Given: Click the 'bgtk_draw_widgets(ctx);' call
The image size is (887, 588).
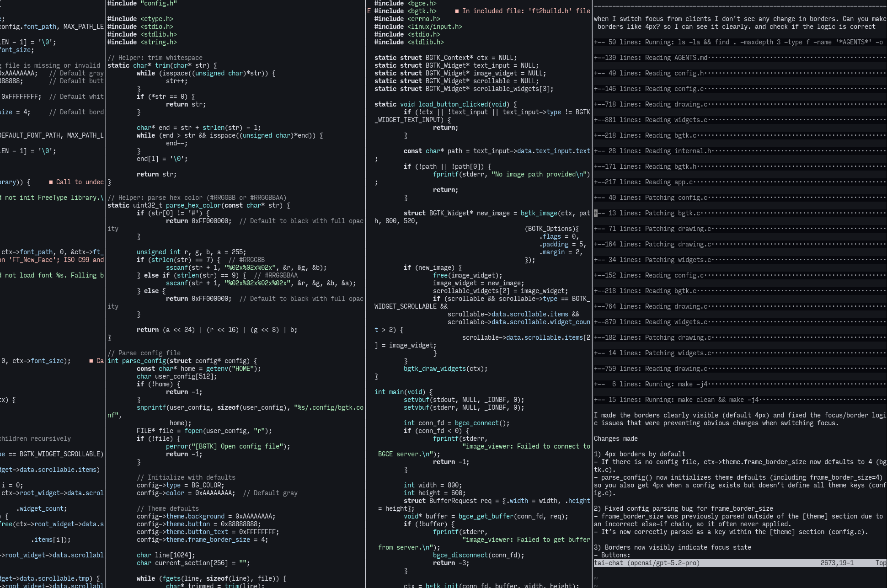Looking at the screenshot, I should point(446,369).
